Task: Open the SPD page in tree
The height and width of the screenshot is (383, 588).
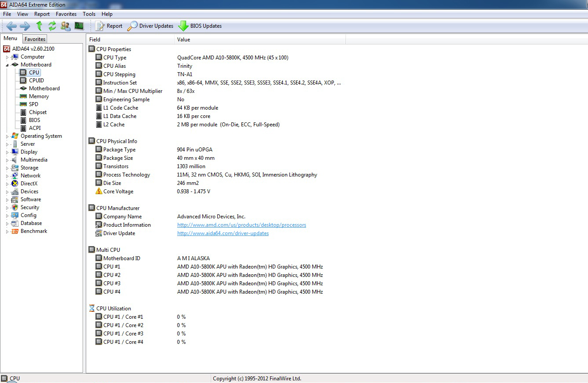Action: [x=29, y=104]
